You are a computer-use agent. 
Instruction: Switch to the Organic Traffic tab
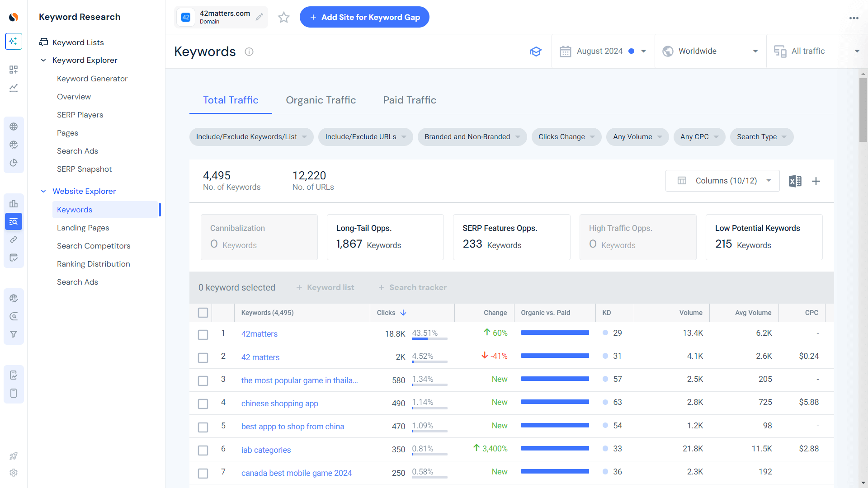click(x=321, y=100)
